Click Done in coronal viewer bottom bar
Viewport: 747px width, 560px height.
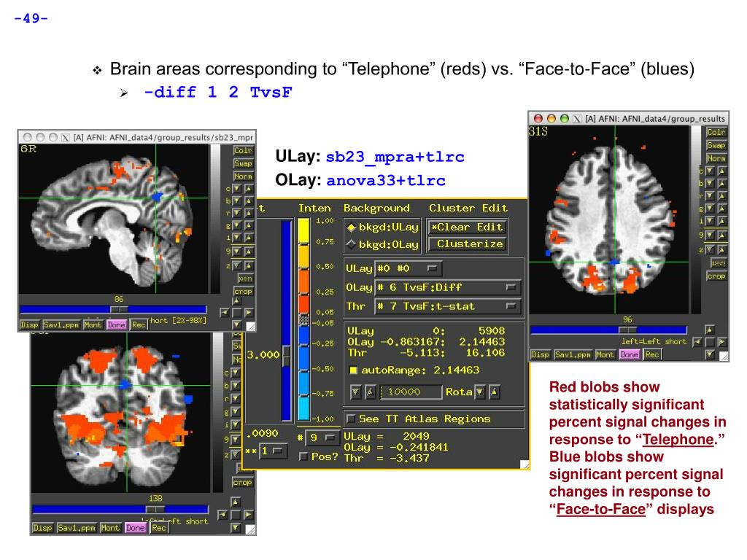[x=135, y=528]
